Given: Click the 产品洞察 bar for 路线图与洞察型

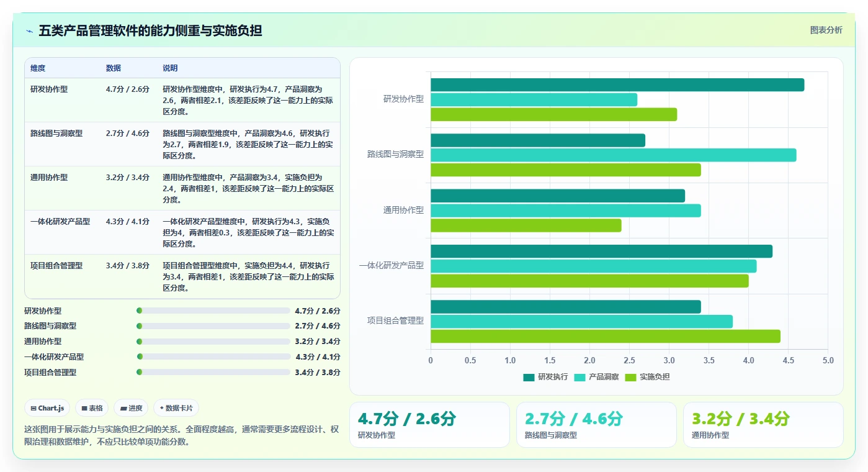Looking at the screenshot, I should click(613, 155).
